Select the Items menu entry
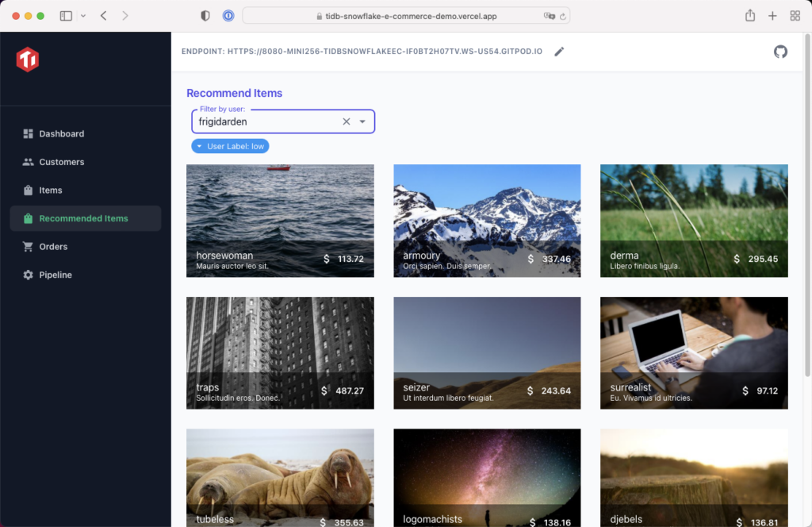This screenshot has width=812, height=527. pos(52,190)
